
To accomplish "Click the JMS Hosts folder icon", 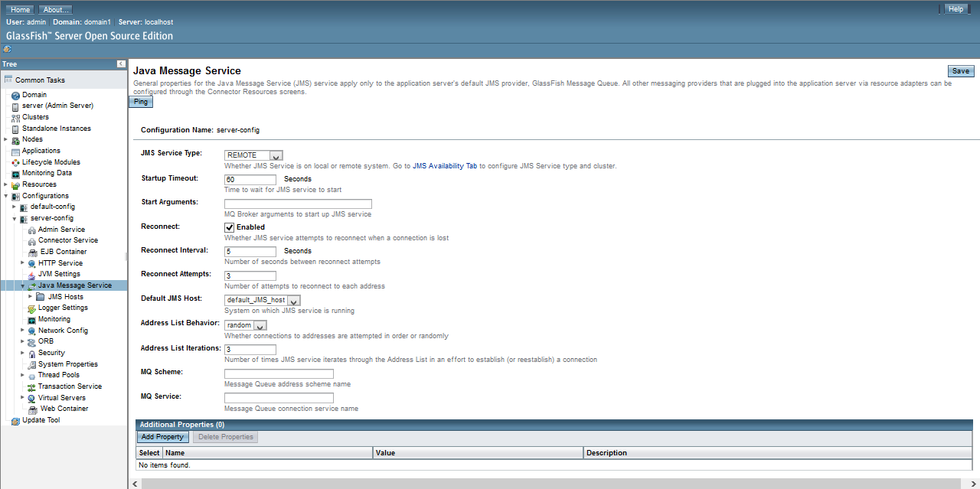I will pyautogui.click(x=41, y=297).
